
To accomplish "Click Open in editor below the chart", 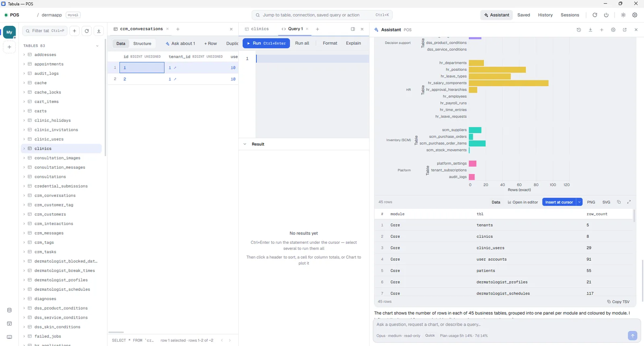I will (523, 202).
